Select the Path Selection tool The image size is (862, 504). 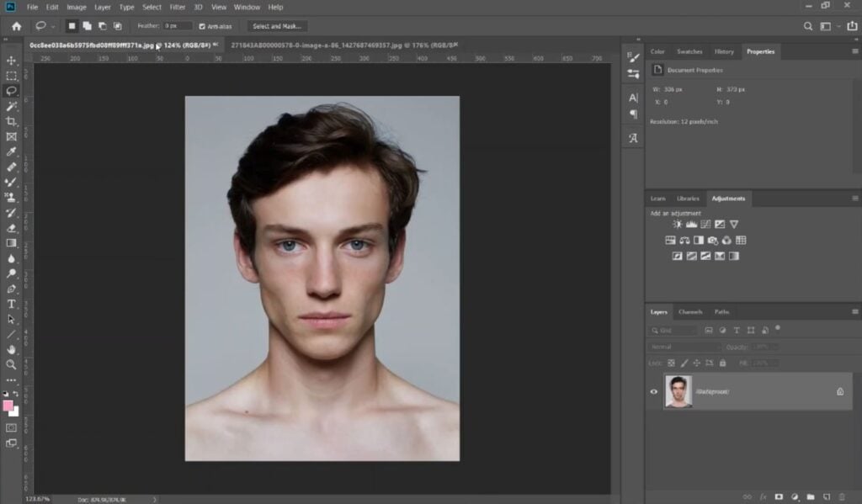click(x=11, y=320)
